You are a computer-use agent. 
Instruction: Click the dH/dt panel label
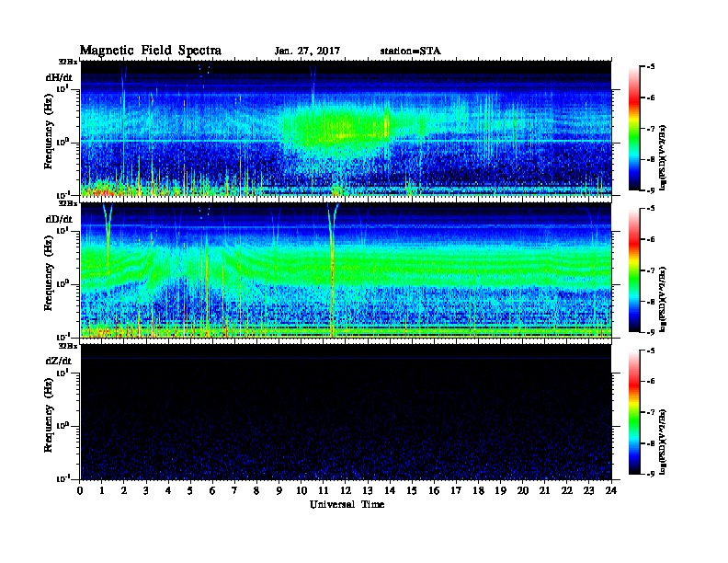[59, 78]
